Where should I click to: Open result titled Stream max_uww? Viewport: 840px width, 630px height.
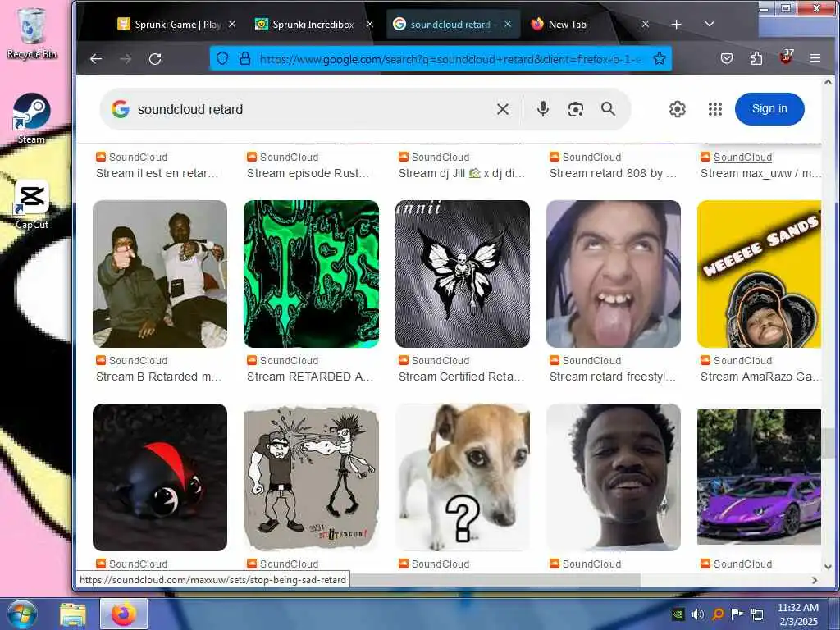[x=760, y=173]
